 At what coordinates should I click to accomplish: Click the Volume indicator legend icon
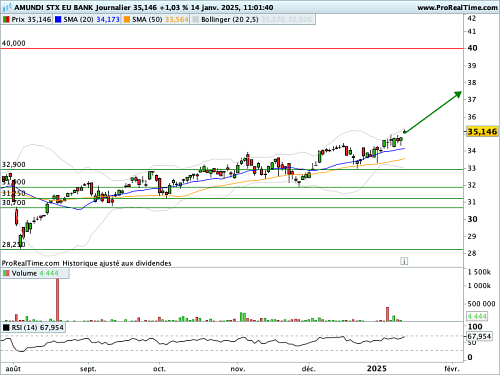coord(6,273)
